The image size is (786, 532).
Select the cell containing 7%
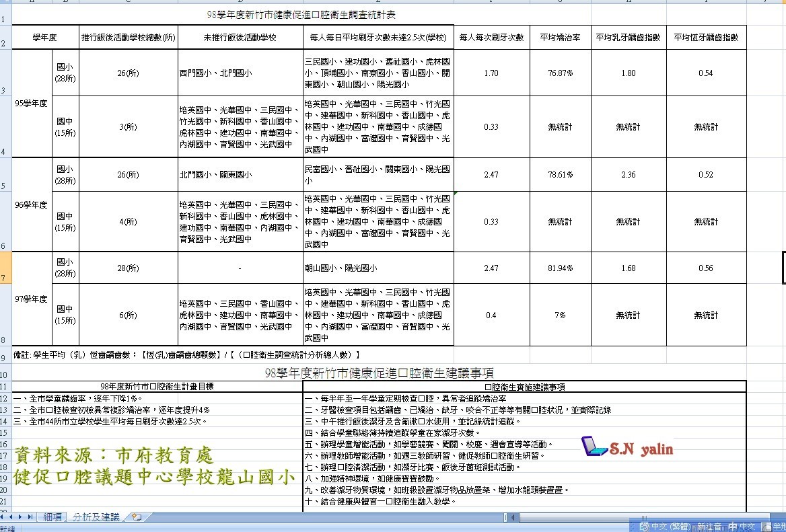coord(561,315)
